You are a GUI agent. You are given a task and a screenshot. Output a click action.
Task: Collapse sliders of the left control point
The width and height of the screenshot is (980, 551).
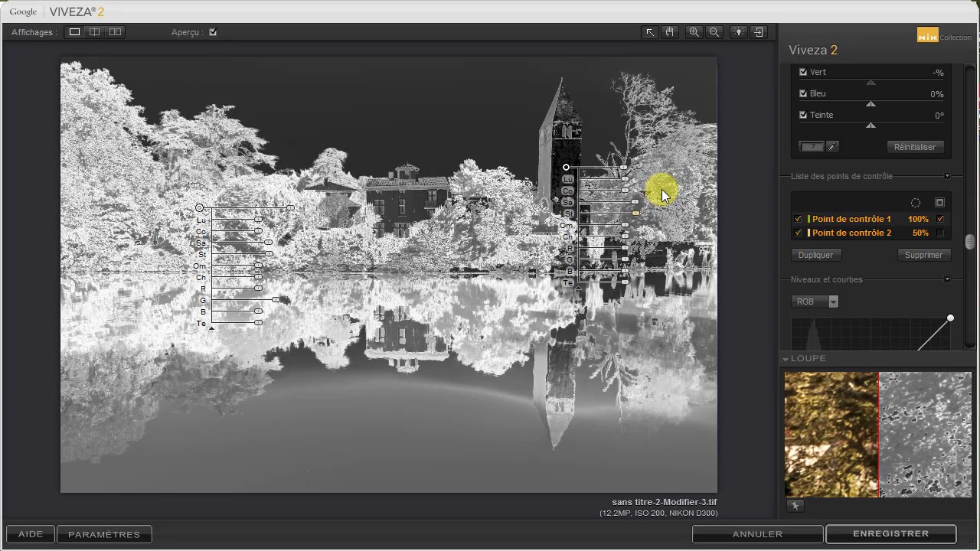pyautogui.click(x=211, y=328)
